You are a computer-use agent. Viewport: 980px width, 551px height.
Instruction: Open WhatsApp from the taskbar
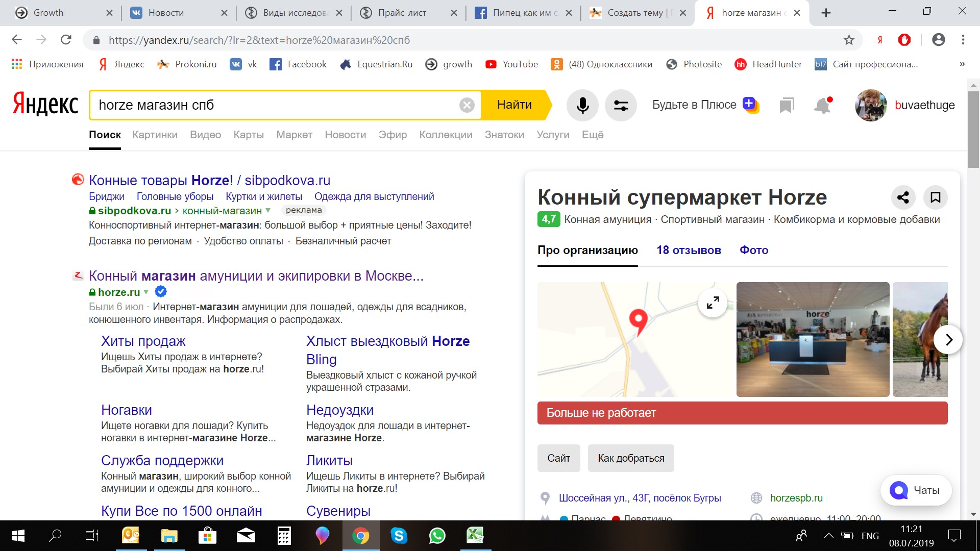pyautogui.click(x=437, y=536)
